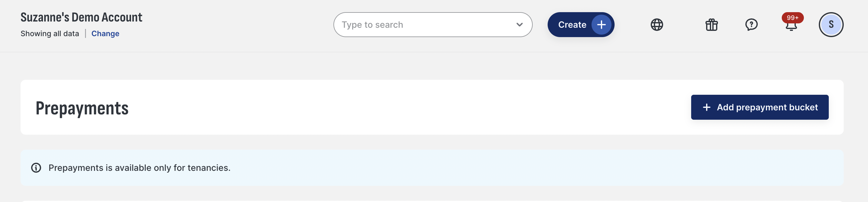Open the help question bubble icon
The width and height of the screenshot is (868, 202).
(x=751, y=25)
